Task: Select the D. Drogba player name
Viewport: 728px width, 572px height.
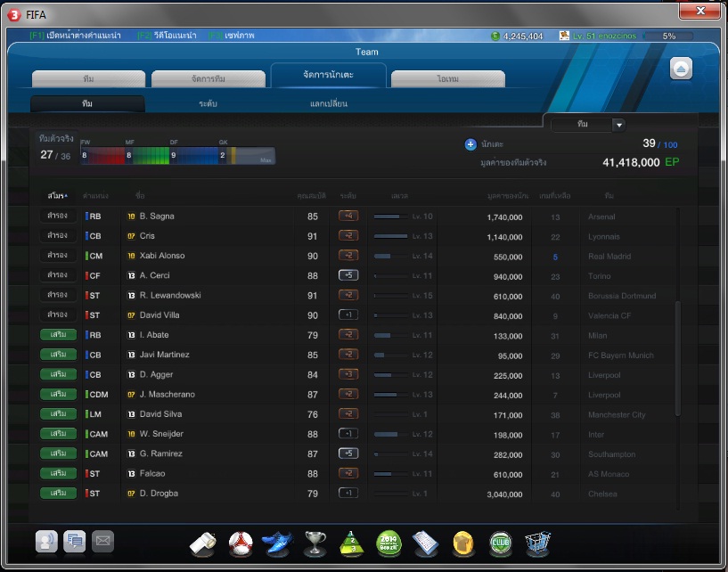Action: point(159,493)
